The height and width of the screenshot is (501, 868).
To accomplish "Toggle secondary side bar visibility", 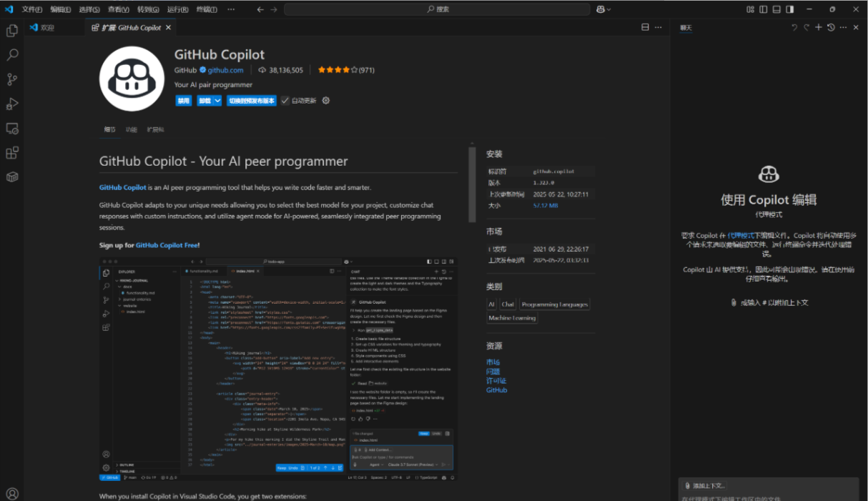I will coord(790,9).
